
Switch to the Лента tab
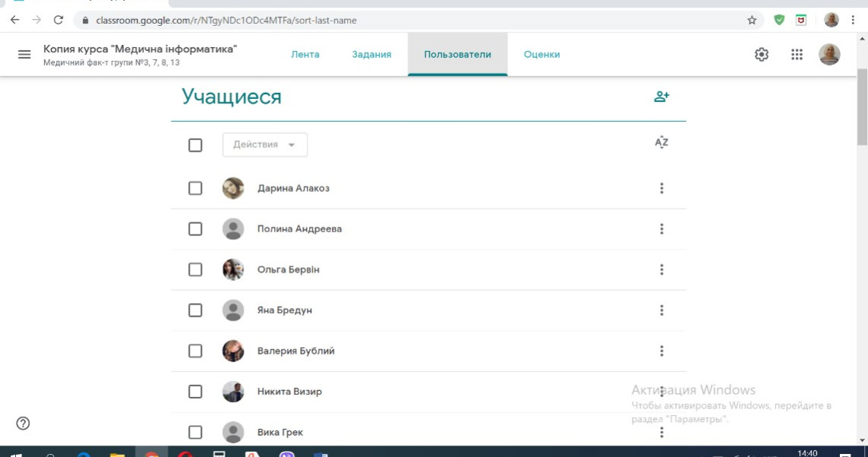(x=305, y=54)
